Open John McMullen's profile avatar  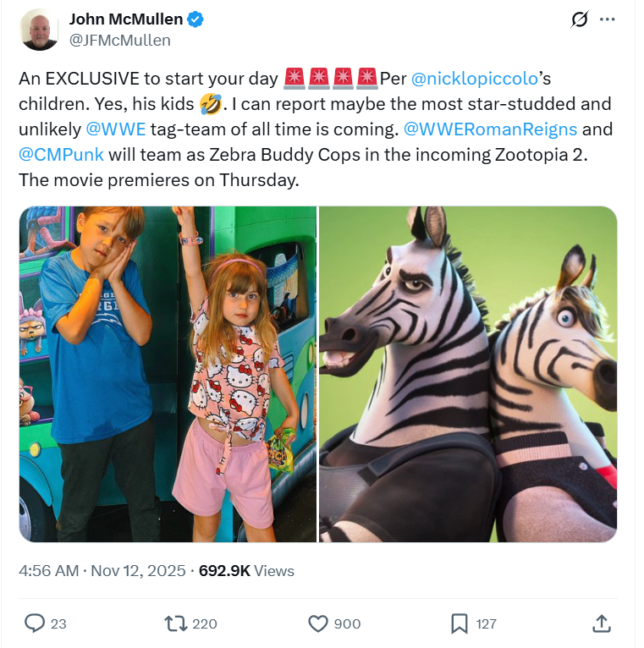(41, 30)
